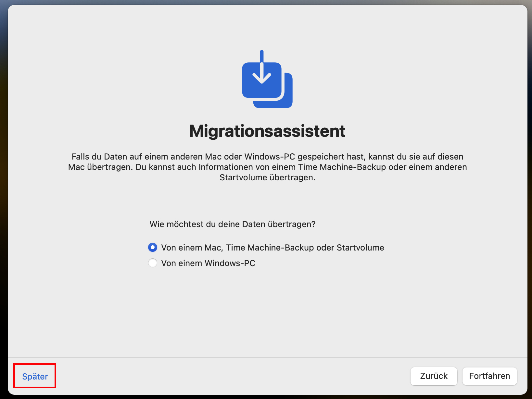The image size is (532, 399).
Task: Click the Migrationsassistent heading
Action: (x=267, y=131)
